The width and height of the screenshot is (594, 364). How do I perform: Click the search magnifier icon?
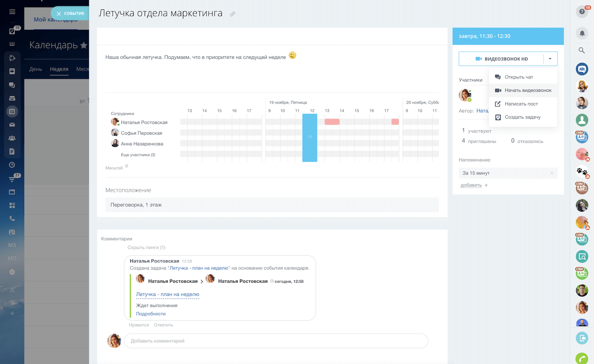tap(582, 50)
